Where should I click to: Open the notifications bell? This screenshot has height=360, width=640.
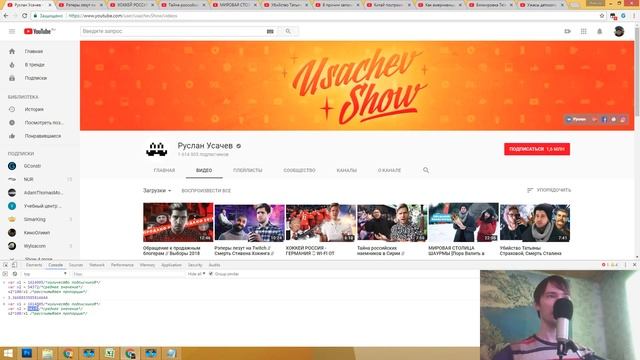(x=600, y=31)
